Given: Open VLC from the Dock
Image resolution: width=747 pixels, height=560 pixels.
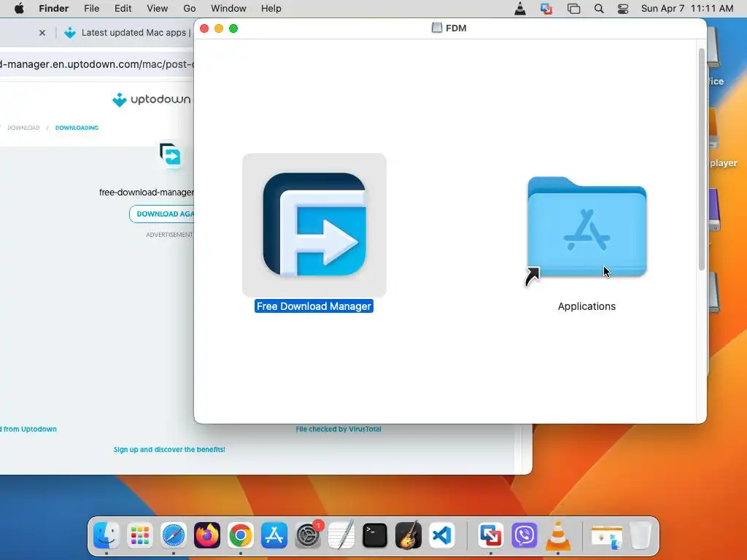Looking at the screenshot, I should 558,535.
